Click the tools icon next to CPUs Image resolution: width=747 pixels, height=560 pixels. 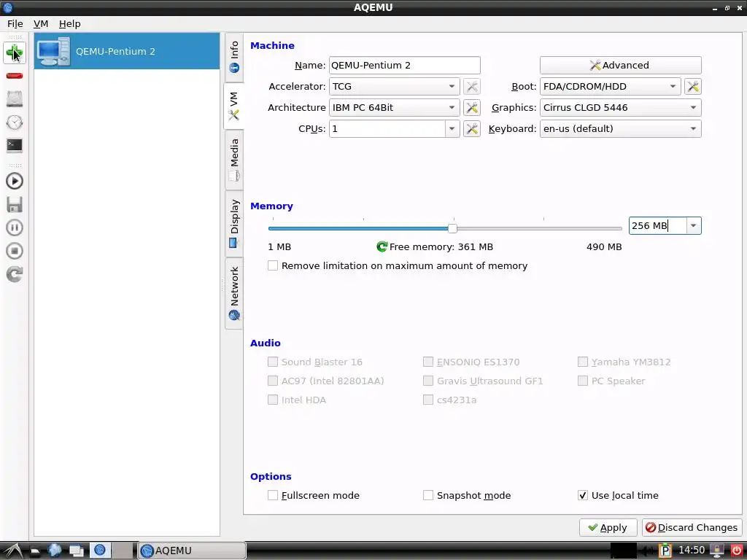[472, 128]
